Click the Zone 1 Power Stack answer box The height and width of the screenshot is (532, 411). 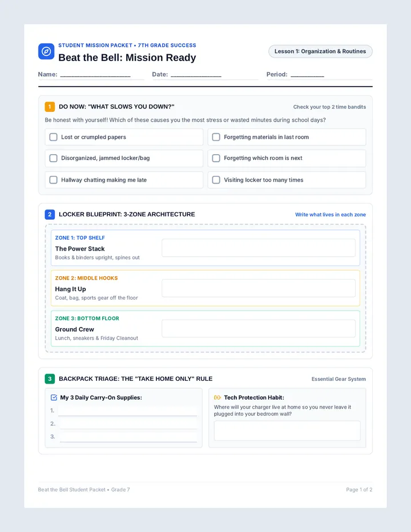tap(259, 248)
